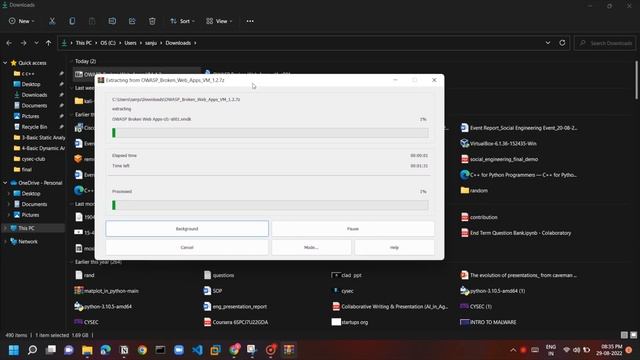Screen dimensions: 640x360
Task: Click the Mode... button
Action: pos(311,247)
